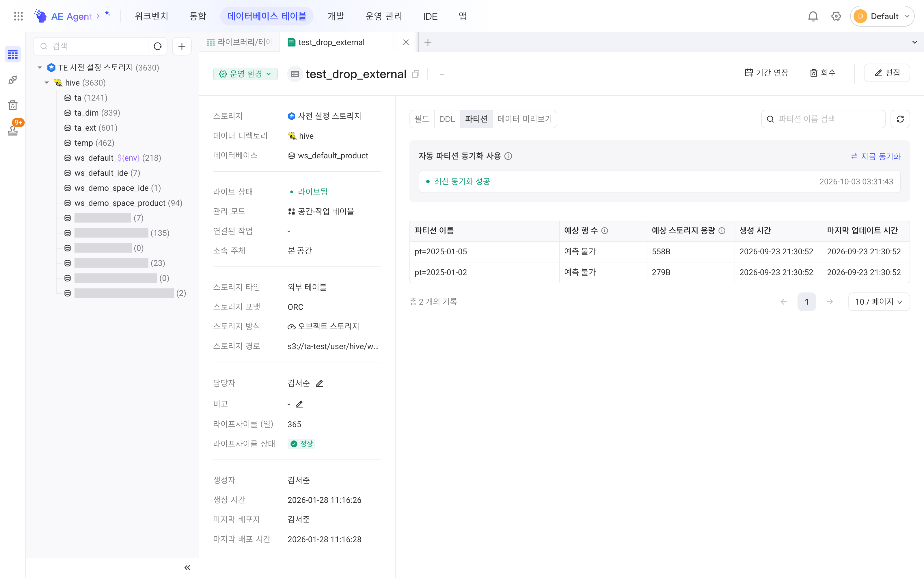924x578 pixels.
Task: Open the 개발 menu
Action: (x=336, y=16)
